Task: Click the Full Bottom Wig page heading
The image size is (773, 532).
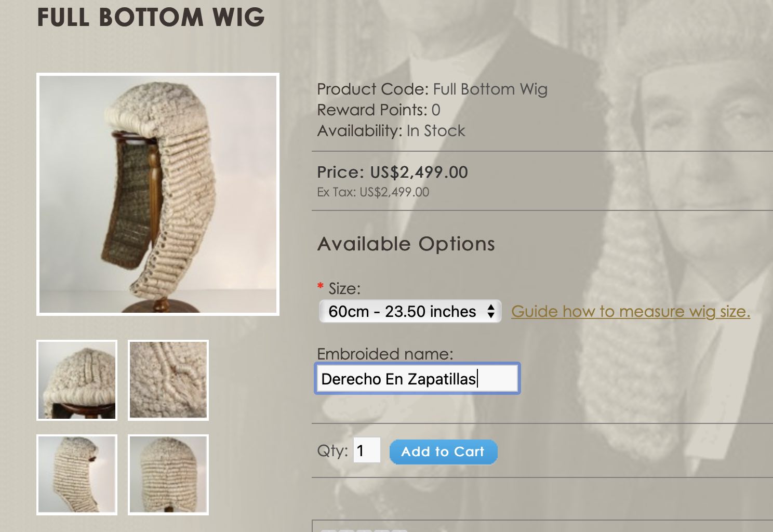Action: pyautogui.click(x=151, y=17)
